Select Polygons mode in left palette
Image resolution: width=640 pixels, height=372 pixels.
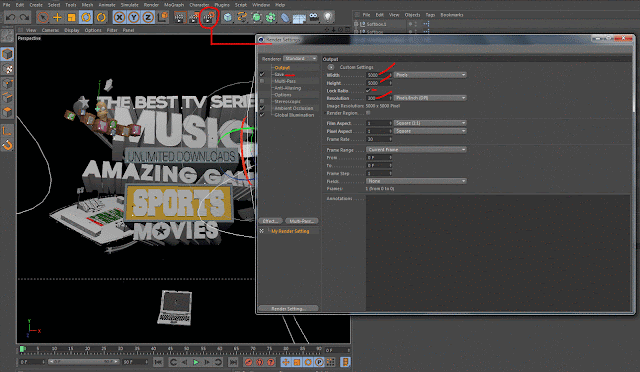[x=7, y=112]
